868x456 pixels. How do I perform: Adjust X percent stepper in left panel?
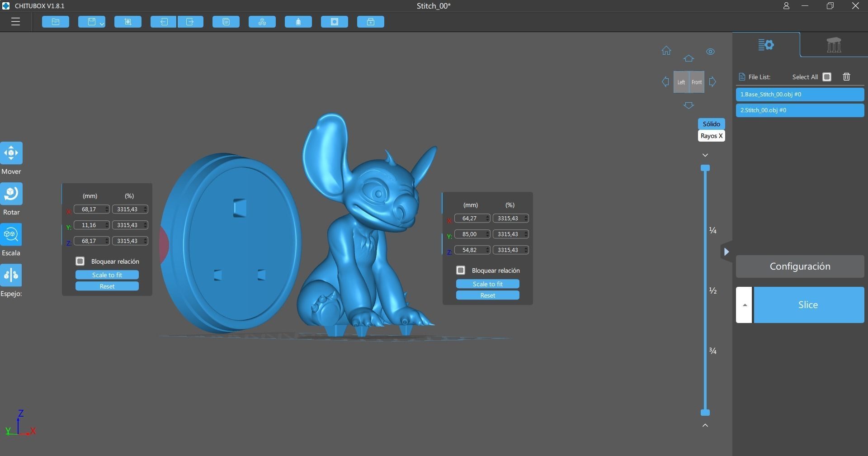pos(146,209)
